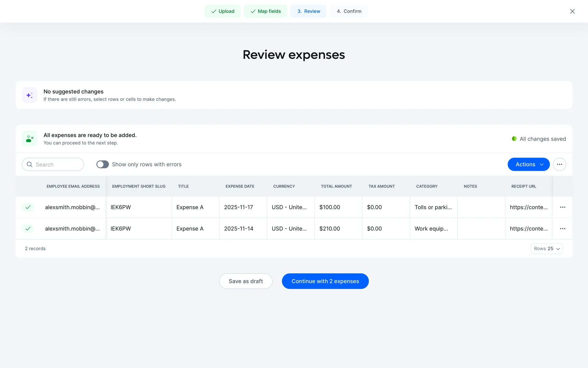Open row menu for the $210.00 expense
Viewport: 588px width, 368px height.
click(562, 229)
